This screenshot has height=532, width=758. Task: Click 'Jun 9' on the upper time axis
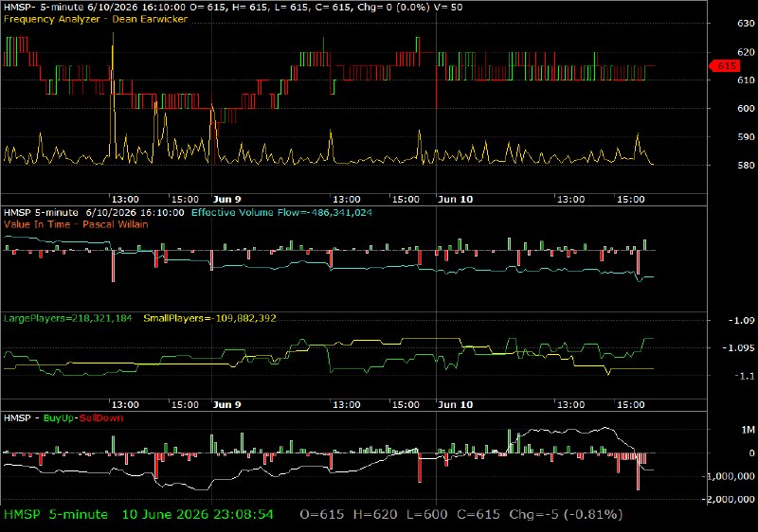click(226, 200)
